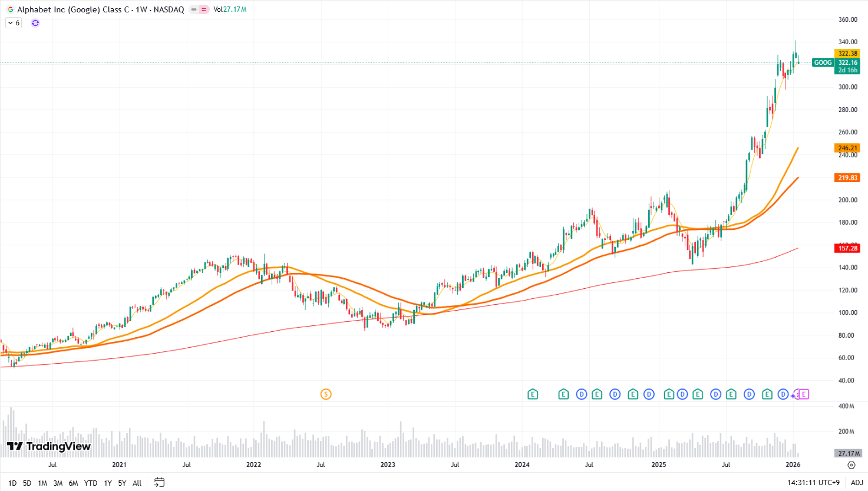Click the purple sparkle icon near 2026
868x491 pixels.
point(794,396)
